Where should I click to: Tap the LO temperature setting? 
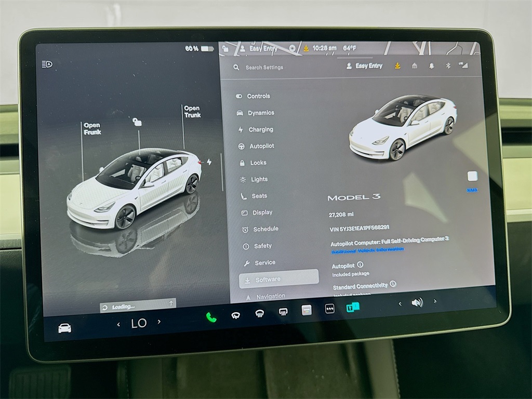[x=139, y=323]
